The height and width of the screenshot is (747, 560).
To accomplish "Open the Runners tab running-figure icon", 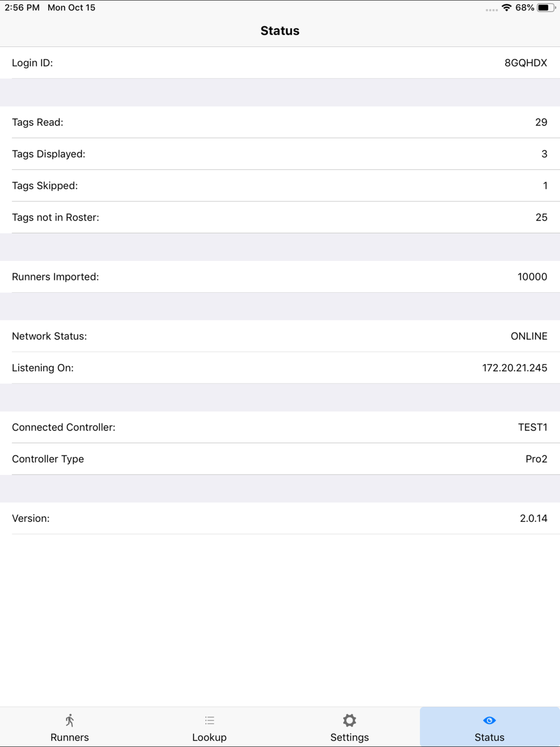I will 69,720.
